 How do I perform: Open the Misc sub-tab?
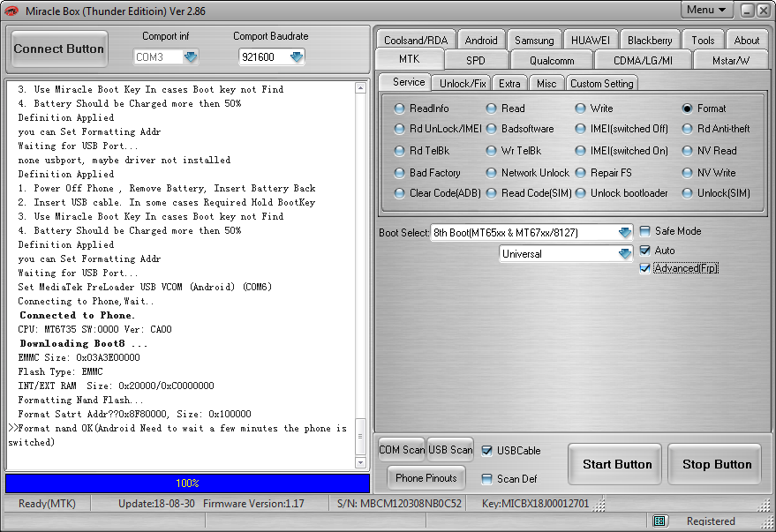(546, 84)
